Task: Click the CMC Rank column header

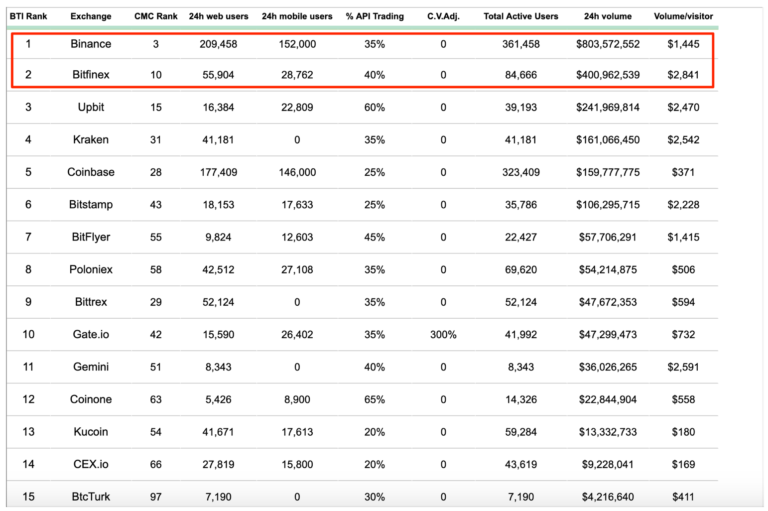Action: click(156, 16)
